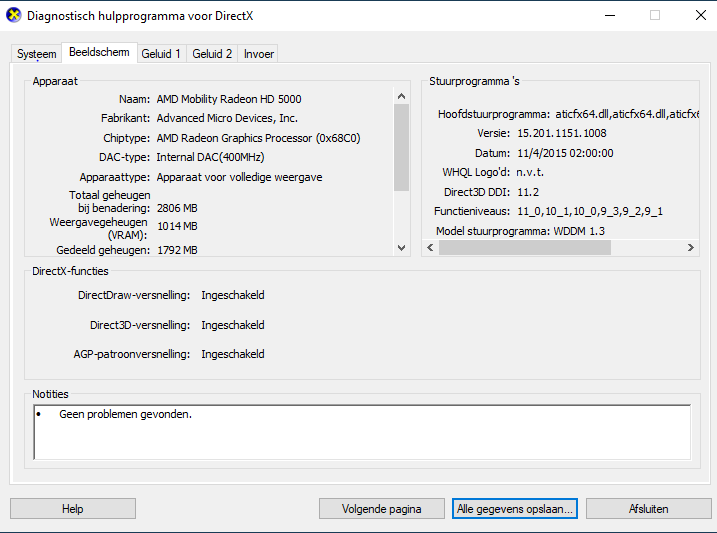Click 'Geen problemen gevonden.' note
717x533 pixels.
125,414
